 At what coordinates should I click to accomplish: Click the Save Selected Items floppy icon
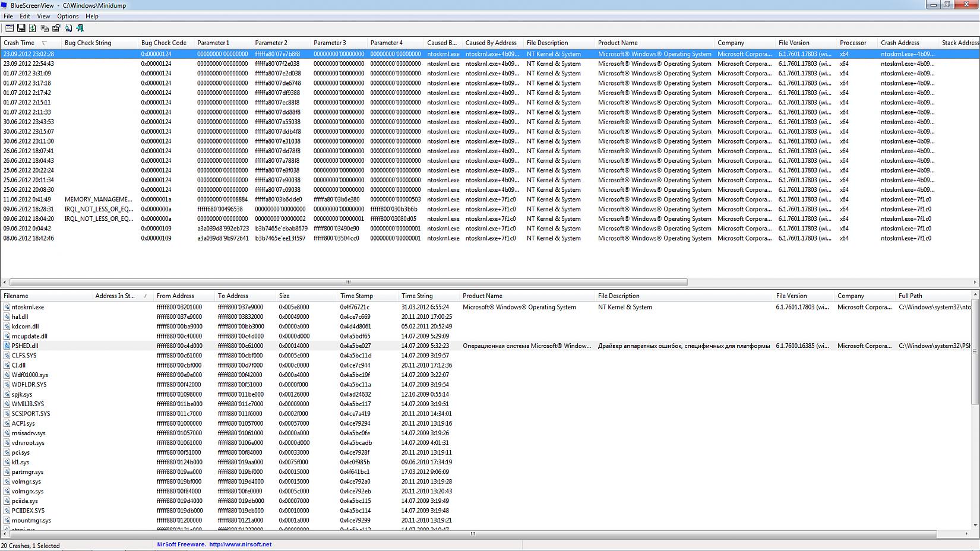click(x=21, y=28)
